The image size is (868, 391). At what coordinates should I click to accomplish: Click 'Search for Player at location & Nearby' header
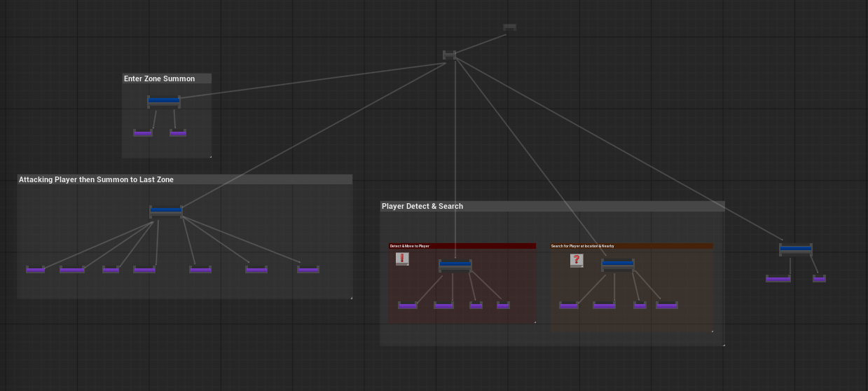tap(632, 246)
